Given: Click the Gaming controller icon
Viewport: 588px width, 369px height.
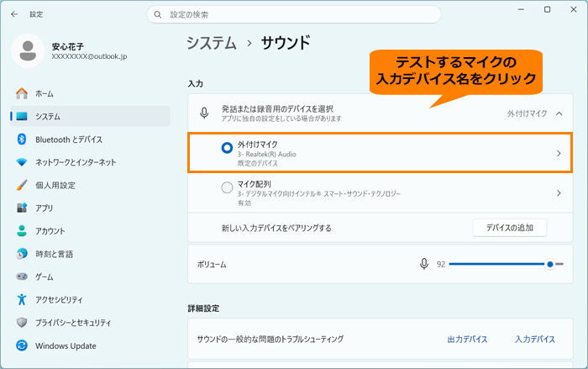Looking at the screenshot, I should tap(22, 277).
